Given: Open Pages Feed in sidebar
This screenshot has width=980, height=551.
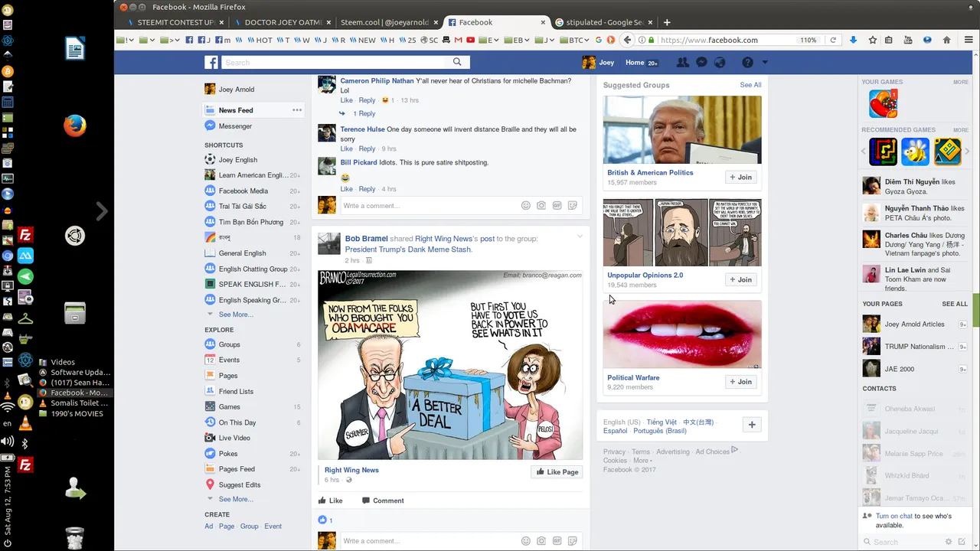Looking at the screenshot, I should [237, 469].
